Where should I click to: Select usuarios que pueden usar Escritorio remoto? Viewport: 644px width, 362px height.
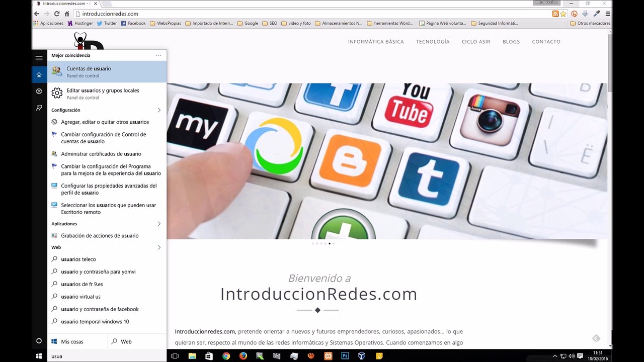tap(107, 209)
